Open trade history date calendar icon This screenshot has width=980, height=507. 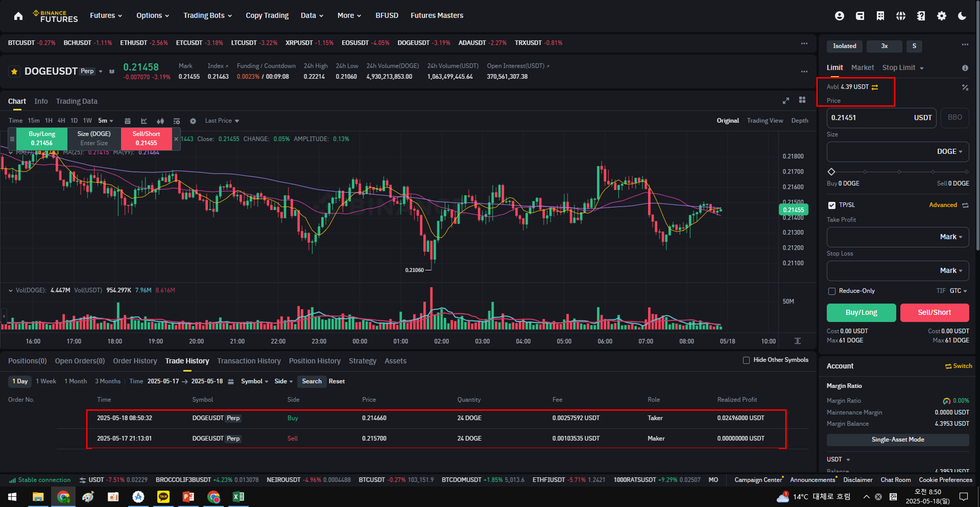click(231, 382)
